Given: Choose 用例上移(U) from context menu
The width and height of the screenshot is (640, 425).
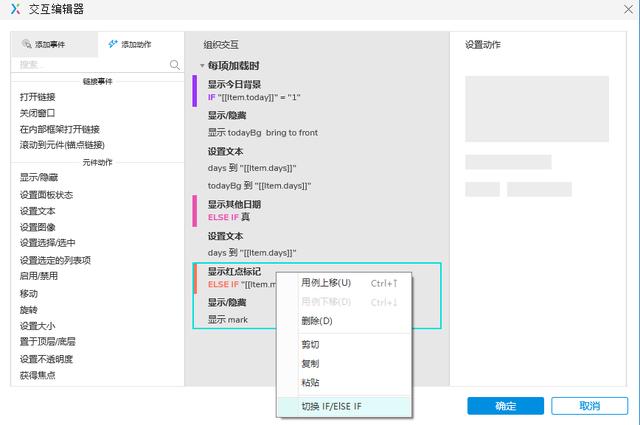Looking at the screenshot, I should click(344, 283).
